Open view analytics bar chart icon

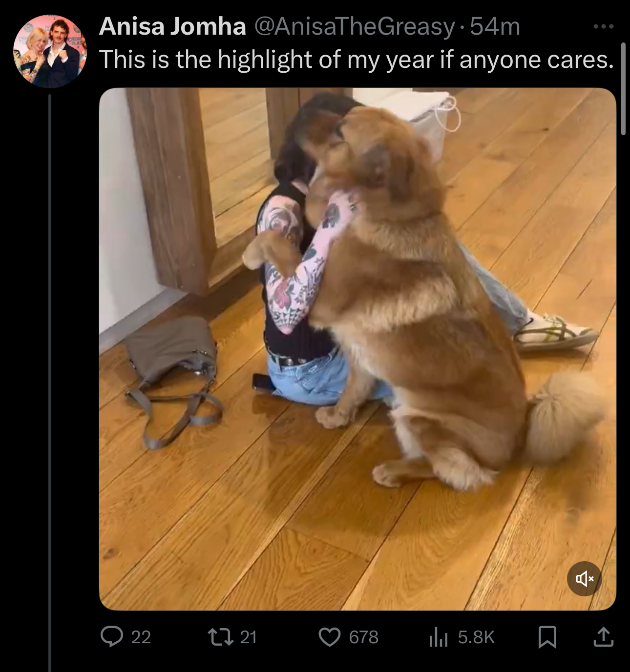coord(438,637)
